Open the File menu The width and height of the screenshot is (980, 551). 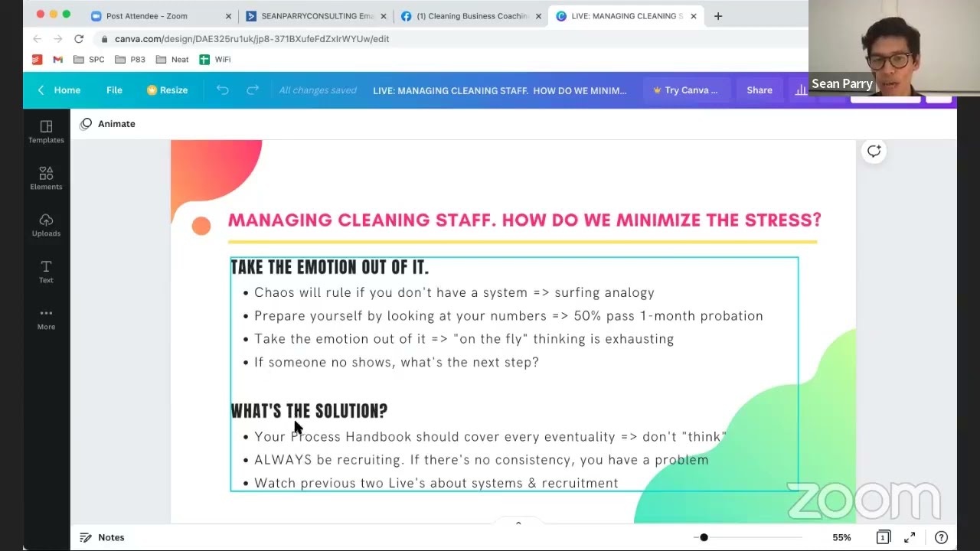coord(114,90)
